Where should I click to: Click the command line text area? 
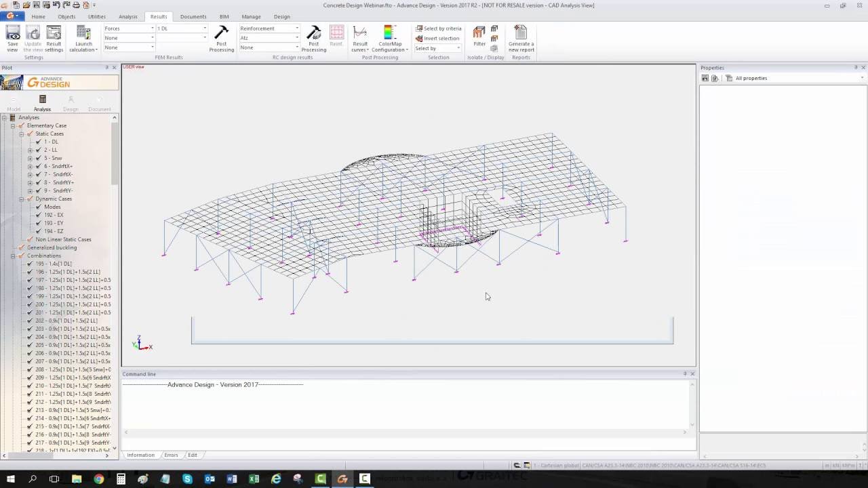pos(406,404)
